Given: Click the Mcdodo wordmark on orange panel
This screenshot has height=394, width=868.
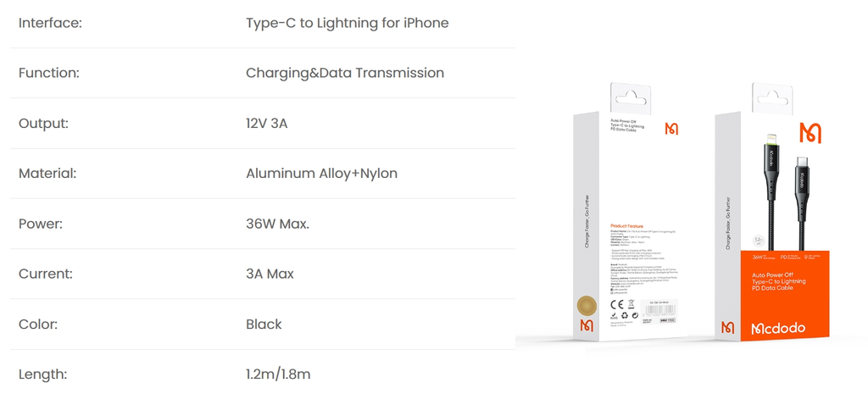Looking at the screenshot, I should tap(782, 328).
